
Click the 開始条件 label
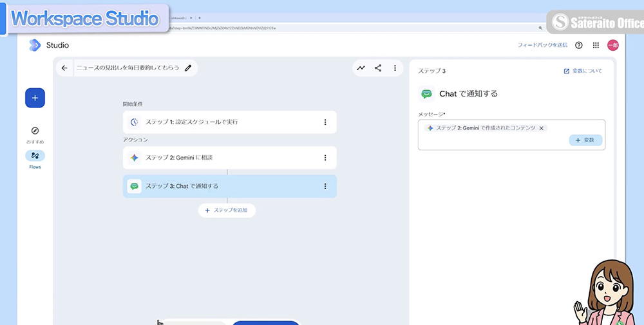133,104
